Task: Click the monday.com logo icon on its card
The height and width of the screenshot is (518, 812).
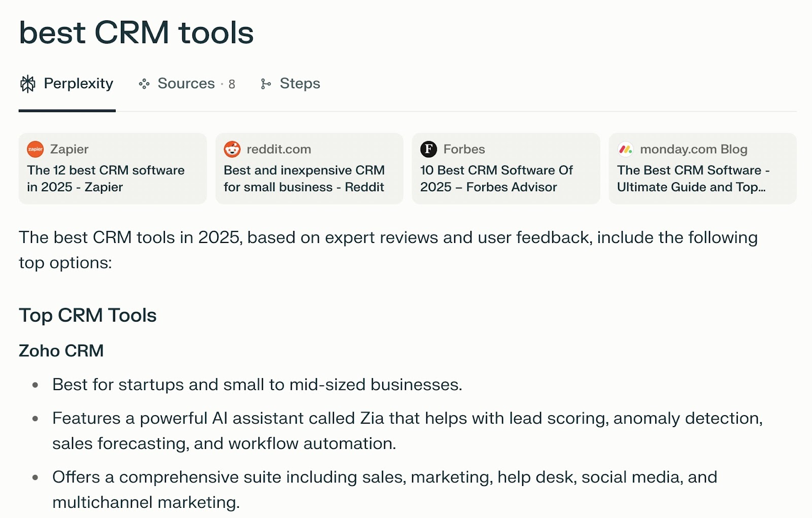Action: [626, 149]
